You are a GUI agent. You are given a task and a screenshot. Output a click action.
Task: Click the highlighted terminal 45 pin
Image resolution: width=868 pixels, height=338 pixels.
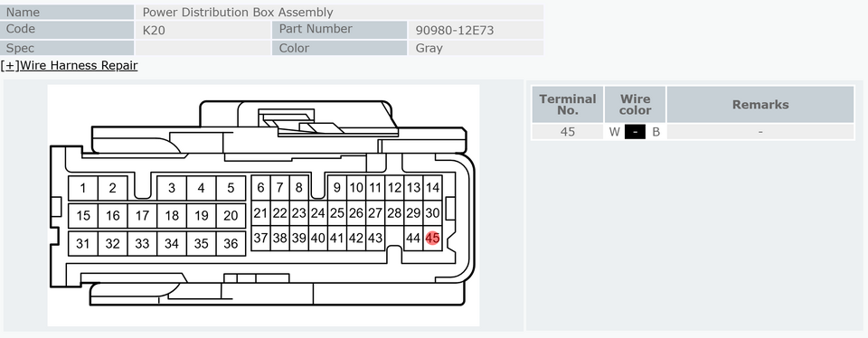(432, 238)
